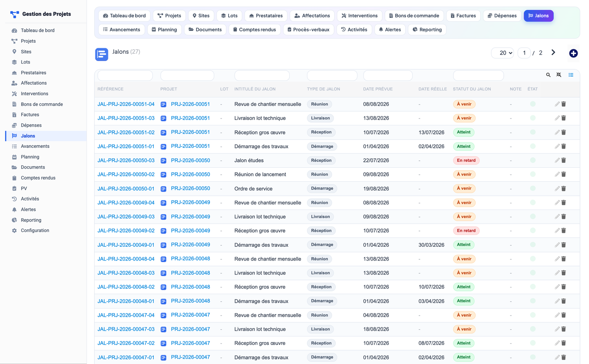
Task: Click Livraison type badge on JAL-PRJ-2026-00049-03
Action: pyautogui.click(x=320, y=217)
